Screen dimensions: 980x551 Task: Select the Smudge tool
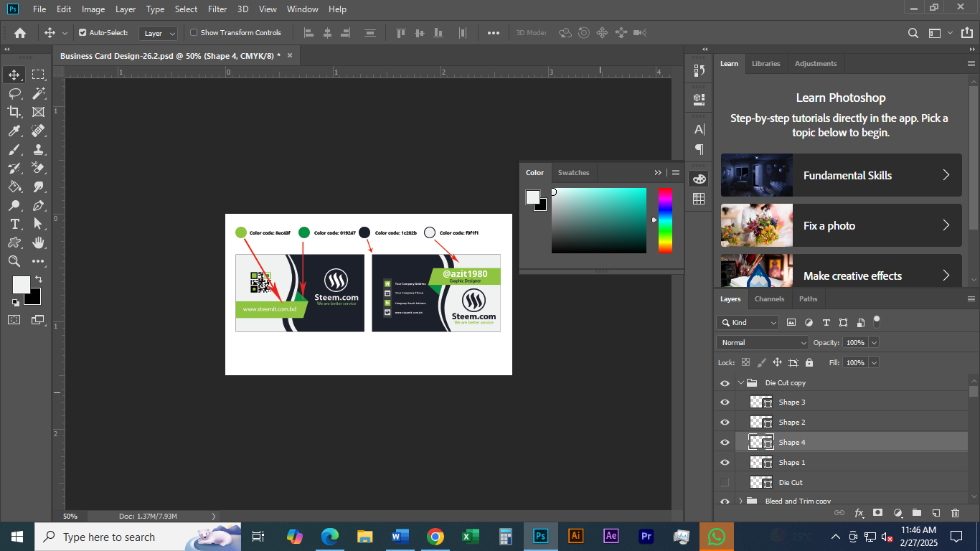(x=38, y=187)
